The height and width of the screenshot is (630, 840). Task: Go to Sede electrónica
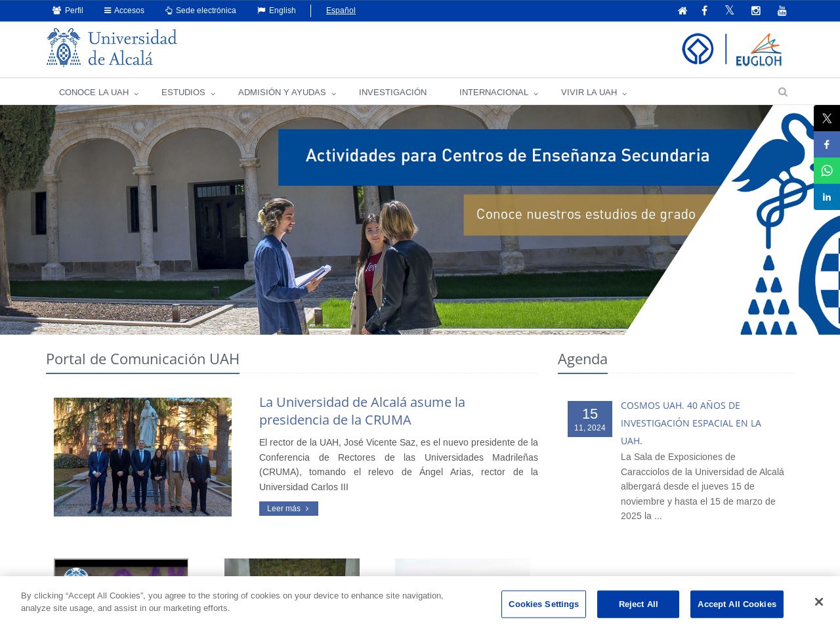(200, 10)
